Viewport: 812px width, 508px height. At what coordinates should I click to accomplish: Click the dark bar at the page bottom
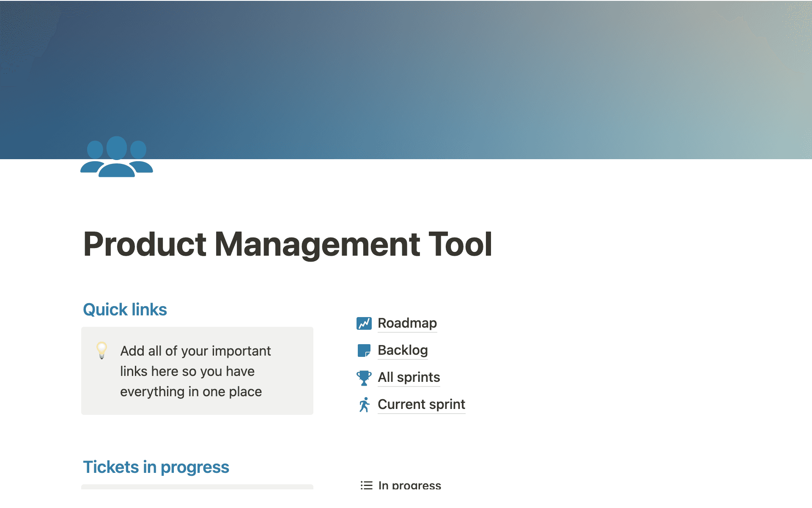click(406, 499)
